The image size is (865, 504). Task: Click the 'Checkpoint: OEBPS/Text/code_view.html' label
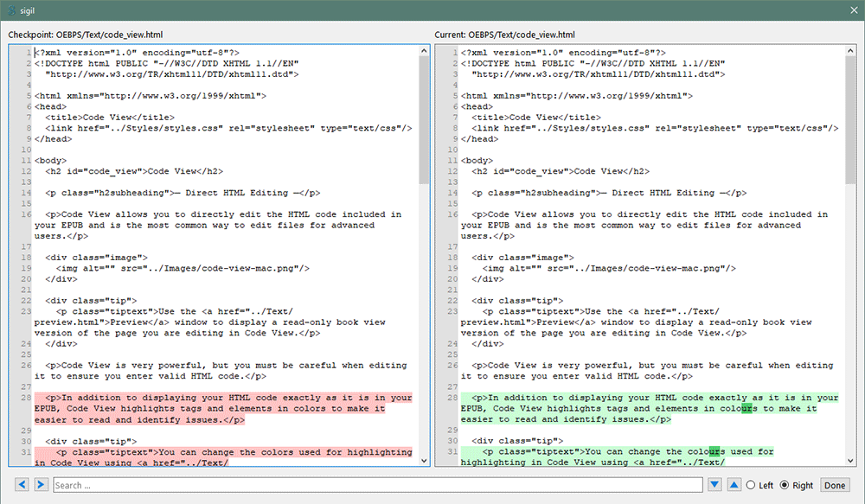tap(86, 35)
